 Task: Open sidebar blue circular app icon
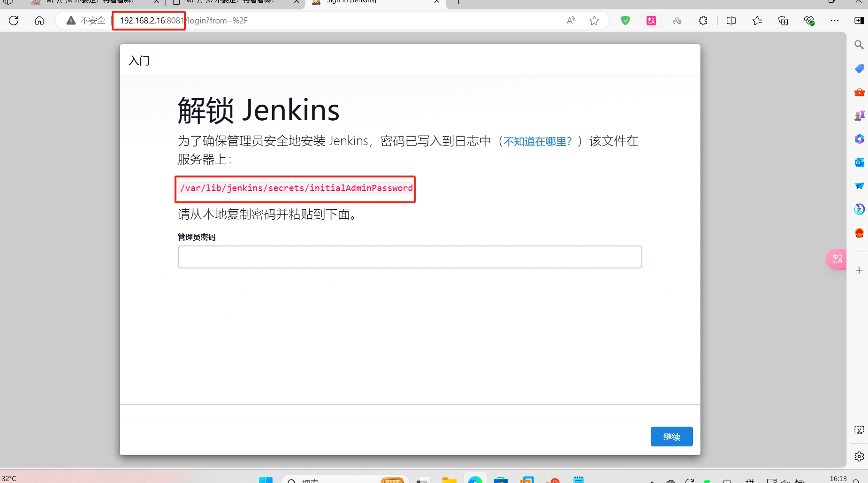point(859,209)
